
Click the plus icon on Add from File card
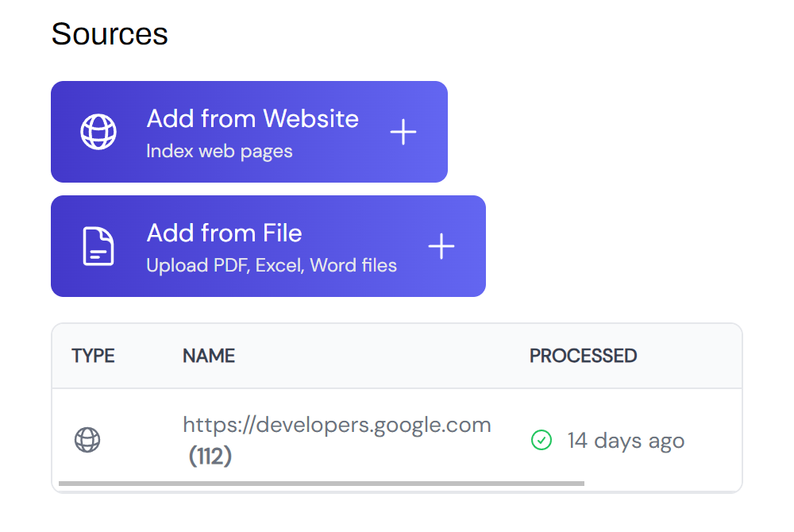pyautogui.click(x=441, y=246)
